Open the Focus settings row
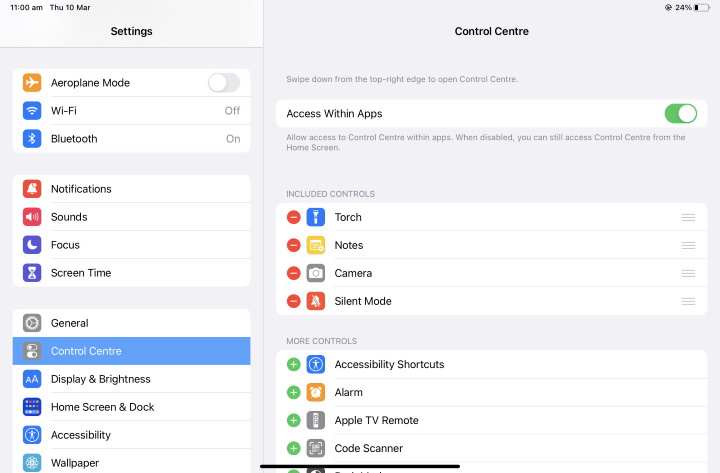This screenshot has width=720, height=473. click(x=131, y=245)
